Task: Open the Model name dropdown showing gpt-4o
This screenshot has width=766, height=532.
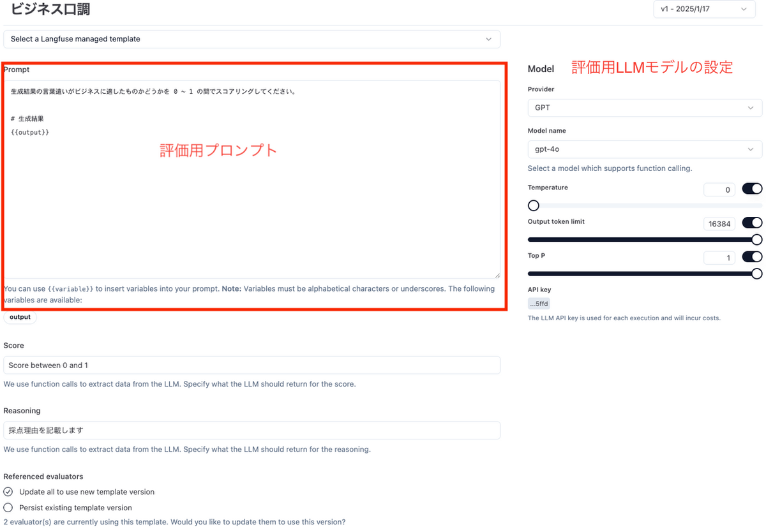Action: [x=643, y=149]
